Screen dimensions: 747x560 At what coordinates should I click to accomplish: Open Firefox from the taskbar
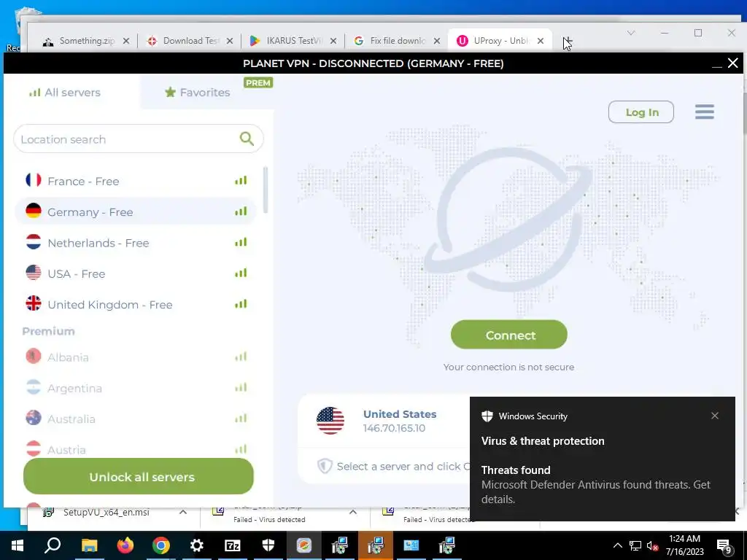click(125, 545)
